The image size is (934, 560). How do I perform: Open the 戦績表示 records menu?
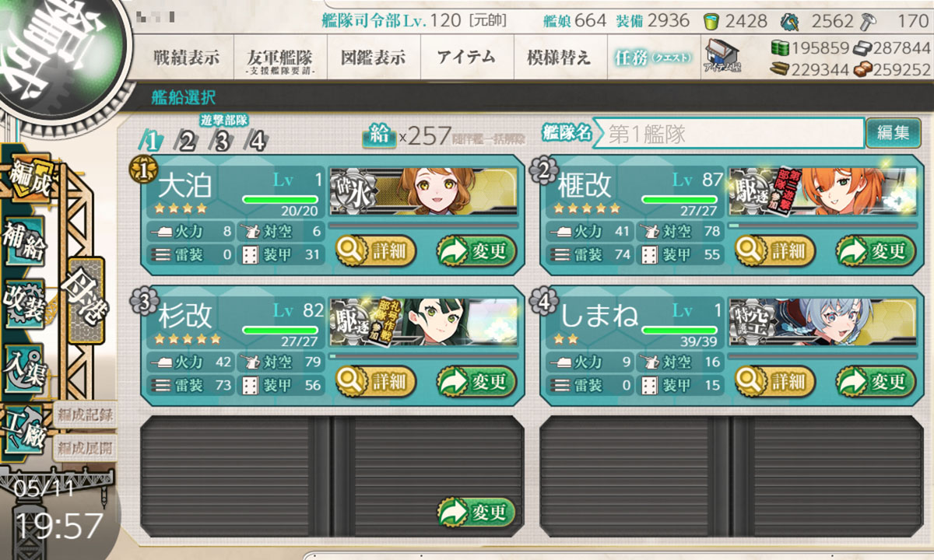[187, 57]
